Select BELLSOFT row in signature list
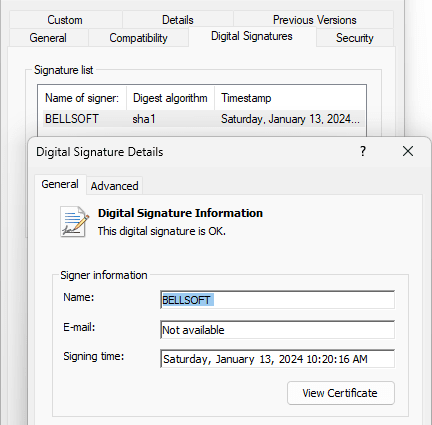The height and width of the screenshot is (425, 432). (x=203, y=119)
